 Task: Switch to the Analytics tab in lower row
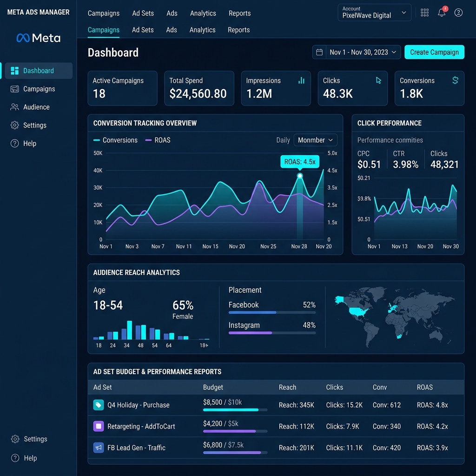coord(203,30)
